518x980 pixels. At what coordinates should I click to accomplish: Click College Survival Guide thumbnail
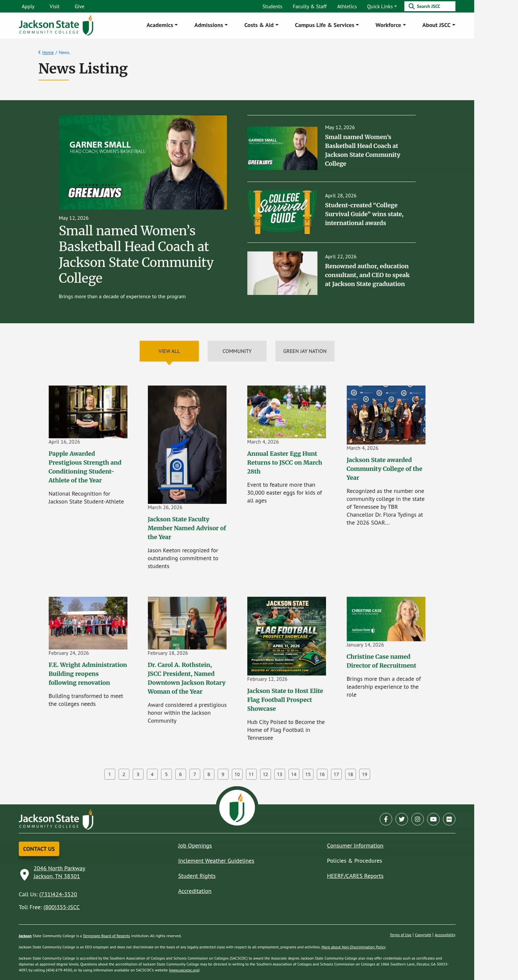282,212
